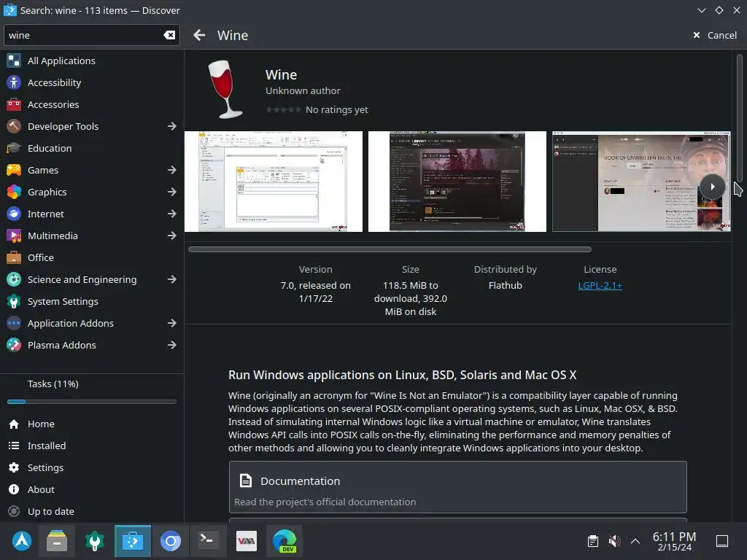
Task: Open the file manager from taskbar
Action: click(57, 541)
